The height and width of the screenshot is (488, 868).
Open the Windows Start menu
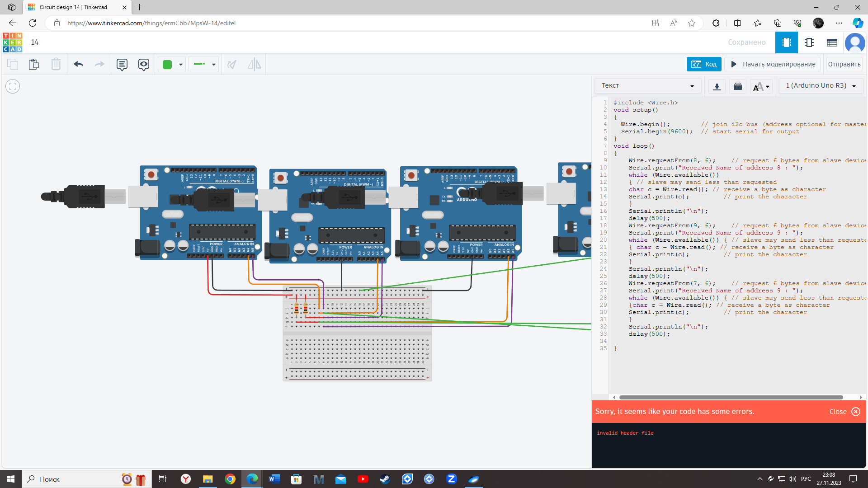pos(11,479)
